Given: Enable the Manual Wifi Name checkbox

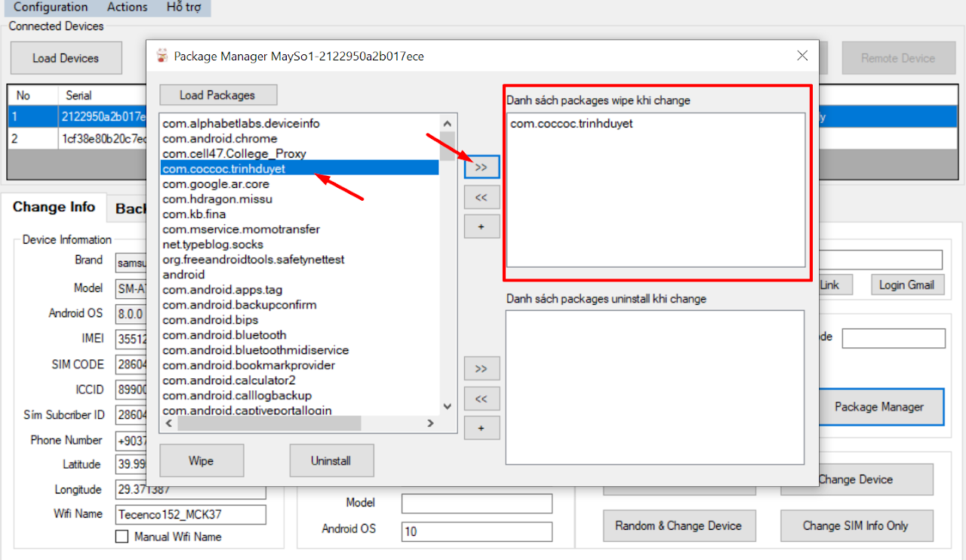Looking at the screenshot, I should pyautogui.click(x=122, y=537).
